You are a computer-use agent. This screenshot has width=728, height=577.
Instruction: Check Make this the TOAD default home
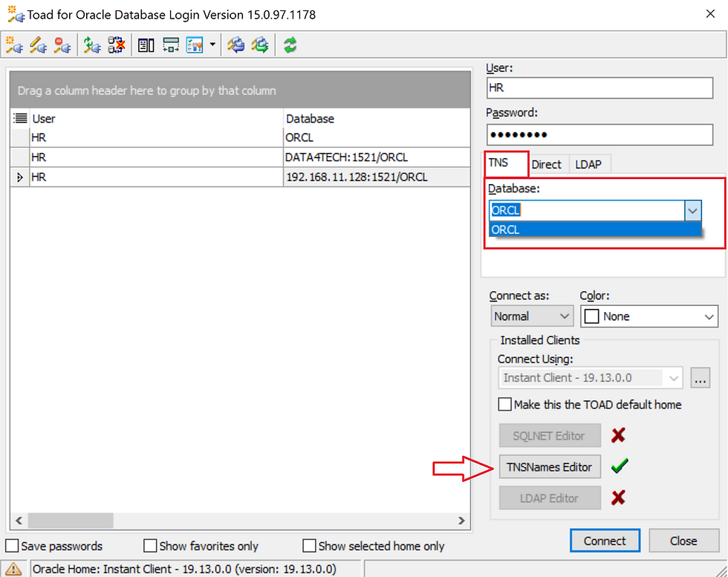[x=504, y=404]
